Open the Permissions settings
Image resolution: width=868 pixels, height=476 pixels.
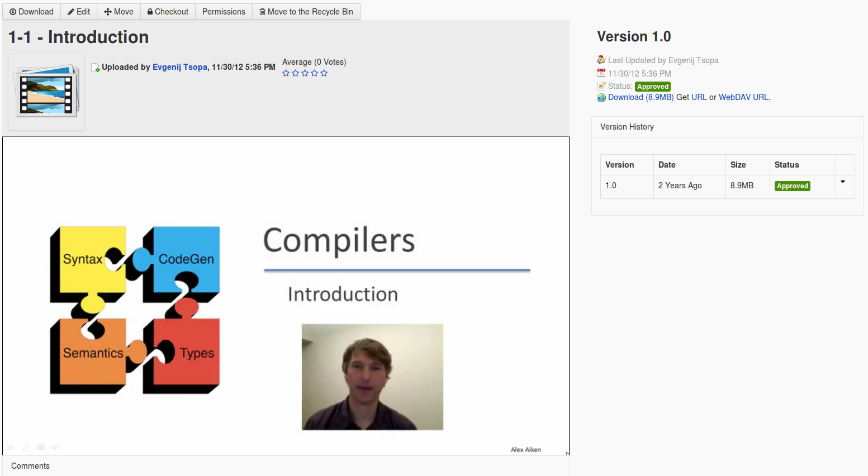tap(224, 12)
